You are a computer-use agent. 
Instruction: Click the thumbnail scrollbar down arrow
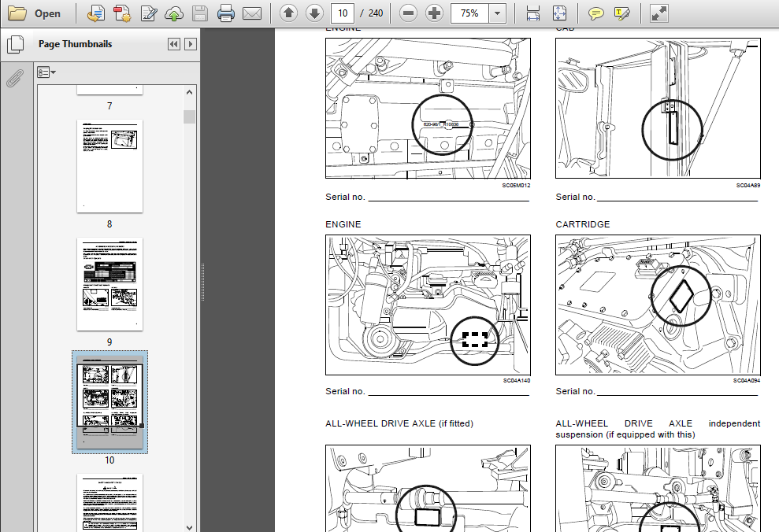pyautogui.click(x=189, y=527)
